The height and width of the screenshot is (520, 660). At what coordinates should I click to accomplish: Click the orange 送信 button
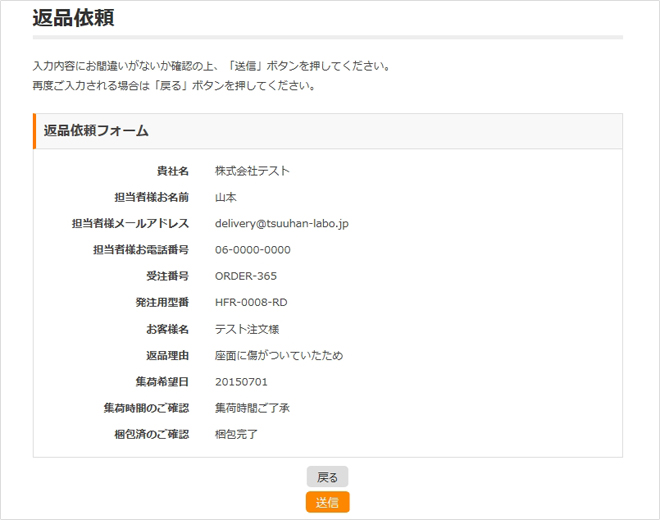(327, 502)
